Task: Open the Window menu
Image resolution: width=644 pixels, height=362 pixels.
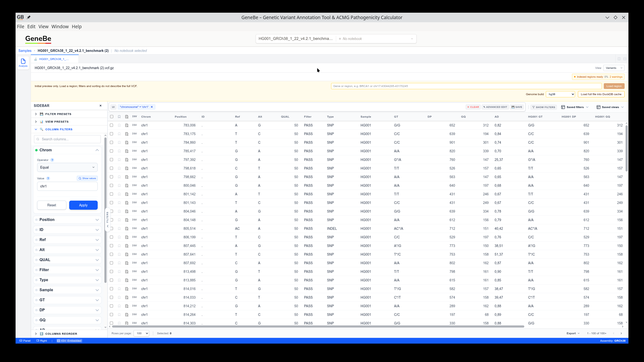Action: click(60, 27)
